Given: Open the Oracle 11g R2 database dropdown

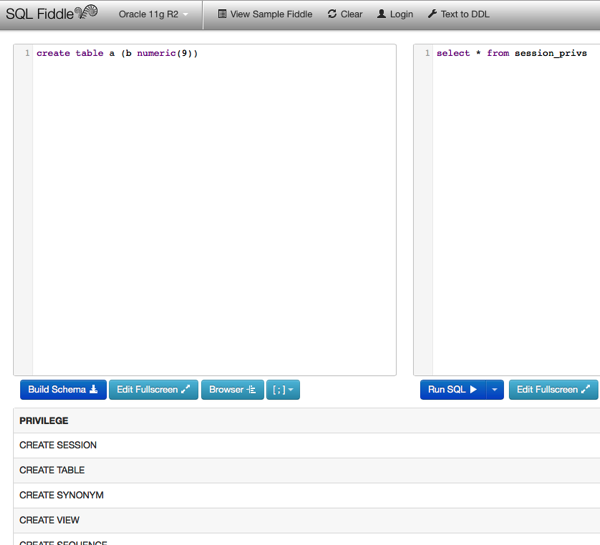Looking at the screenshot, I should pos(153,14).
